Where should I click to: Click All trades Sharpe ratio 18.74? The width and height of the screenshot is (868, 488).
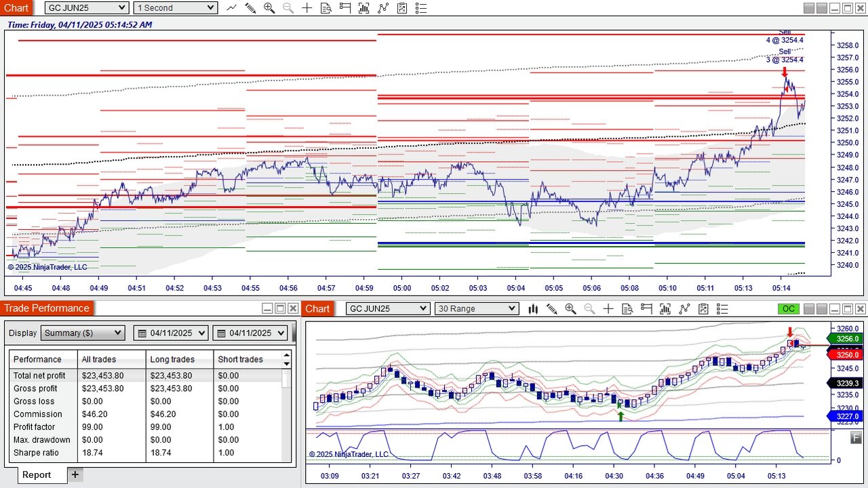click(x=92, y=453)
